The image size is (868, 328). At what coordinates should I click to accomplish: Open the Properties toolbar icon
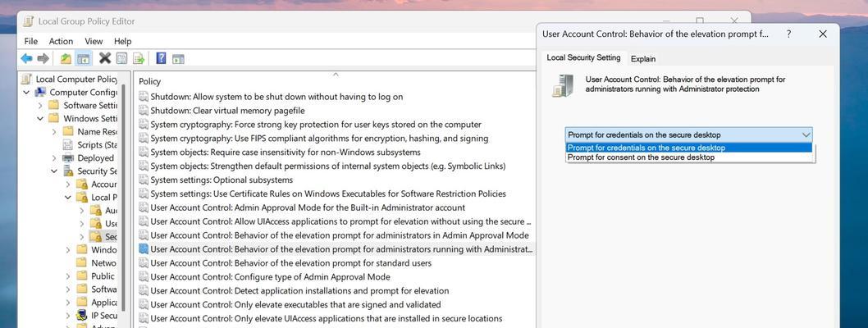coord(121,59)
